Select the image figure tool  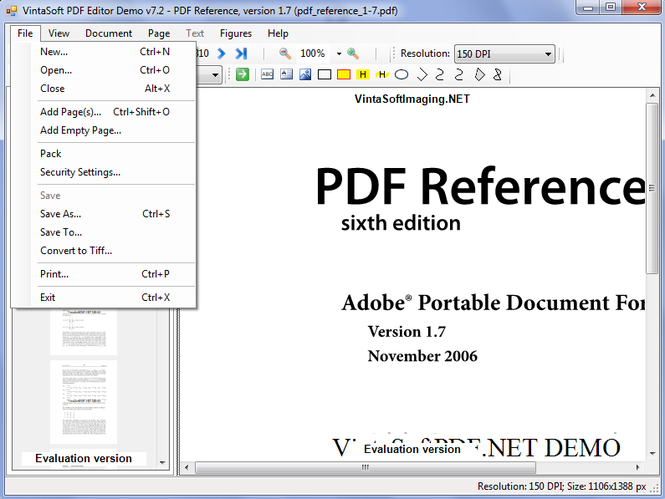pyautogui.click(x=305, y=75)
